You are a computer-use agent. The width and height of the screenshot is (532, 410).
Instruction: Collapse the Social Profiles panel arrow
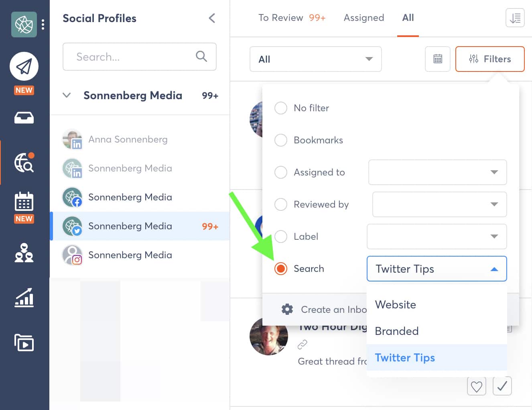[212, 18]
